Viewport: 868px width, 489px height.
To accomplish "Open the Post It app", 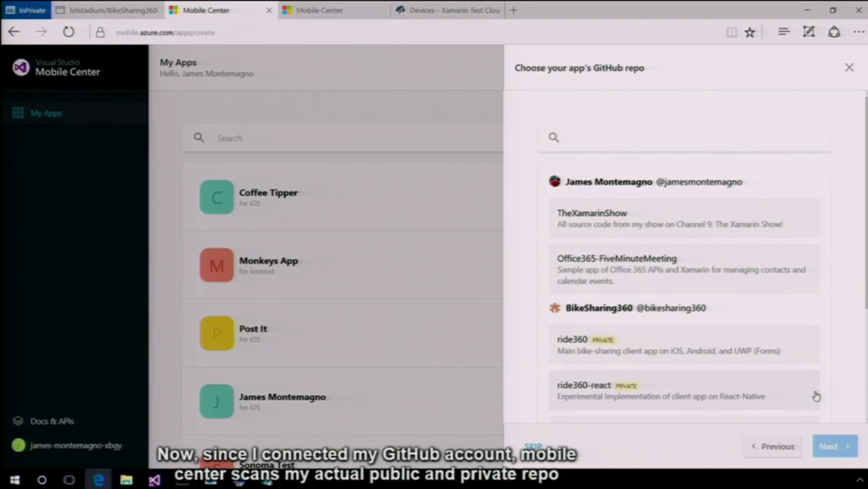I will point(343,333).
